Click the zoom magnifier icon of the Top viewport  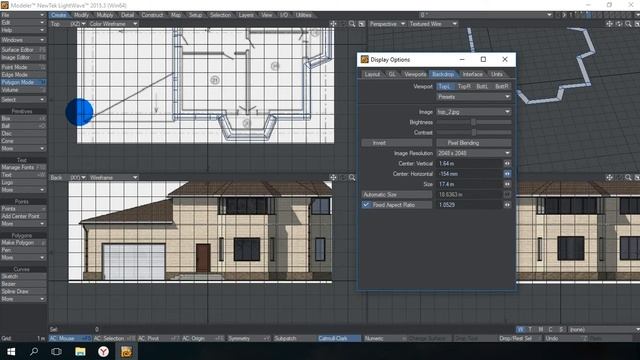click(x=352, y=24)
